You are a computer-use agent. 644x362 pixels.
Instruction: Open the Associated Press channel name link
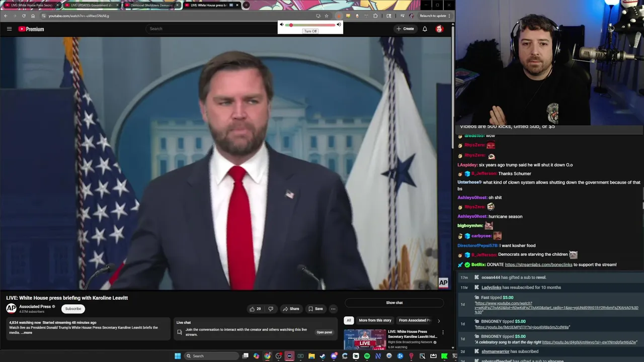pyautogui.click(x=35, y=306)
